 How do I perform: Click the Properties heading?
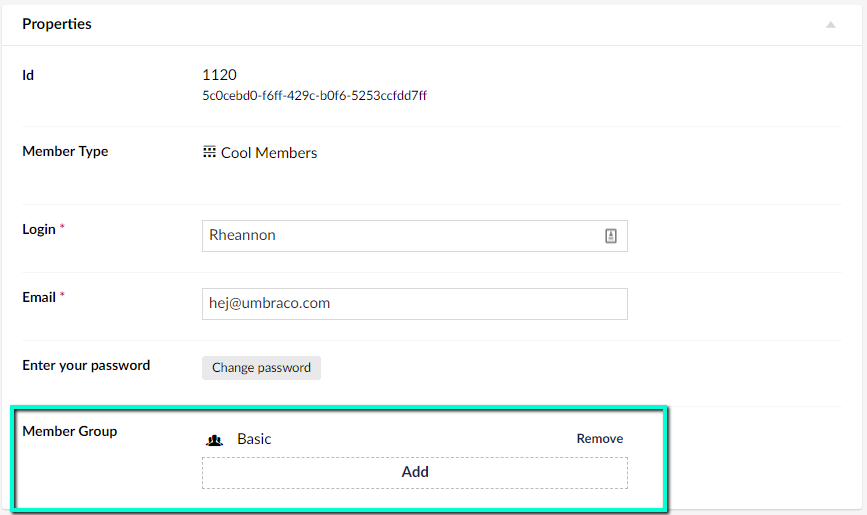point(57,24)
